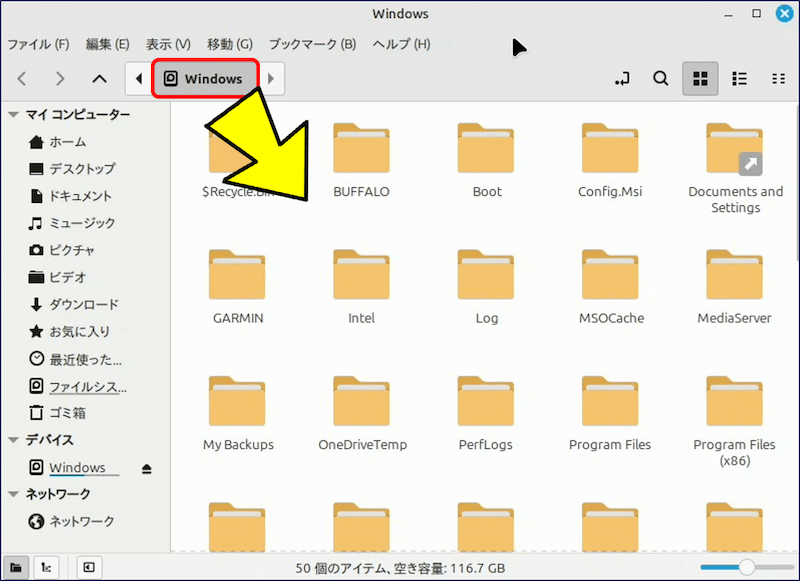The width and height of the screenshot is (800, 581).
Task: Toggle the location entry path icon
Action: coord(622,78)
